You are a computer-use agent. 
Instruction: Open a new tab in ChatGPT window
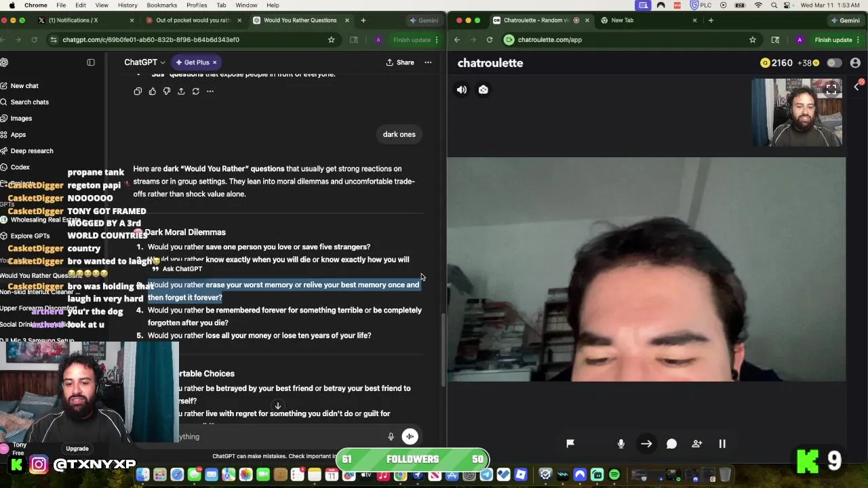coord(363,20)
